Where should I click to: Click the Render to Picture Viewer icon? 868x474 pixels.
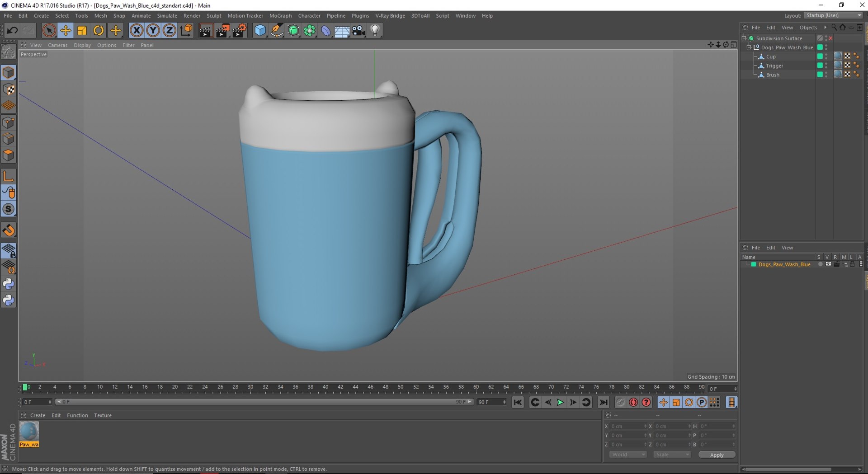[x=222, y=31]
